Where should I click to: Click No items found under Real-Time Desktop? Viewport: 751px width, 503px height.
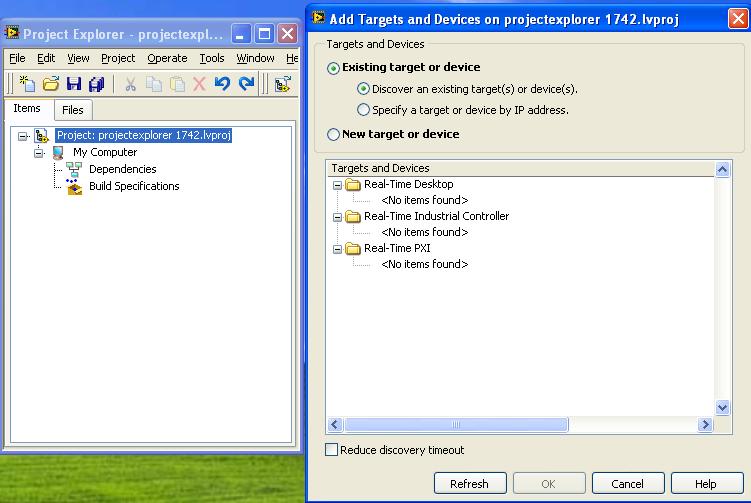tap(425, 200)
